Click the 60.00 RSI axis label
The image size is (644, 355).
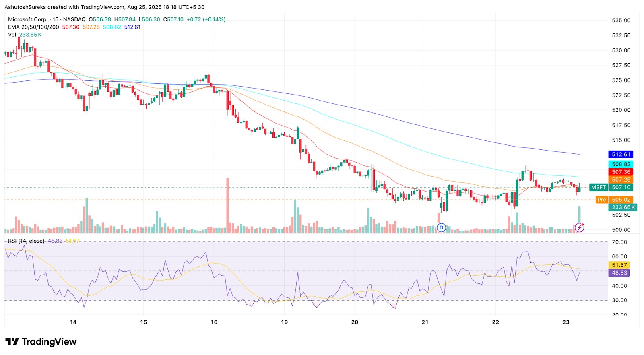[x=619, y=256]
